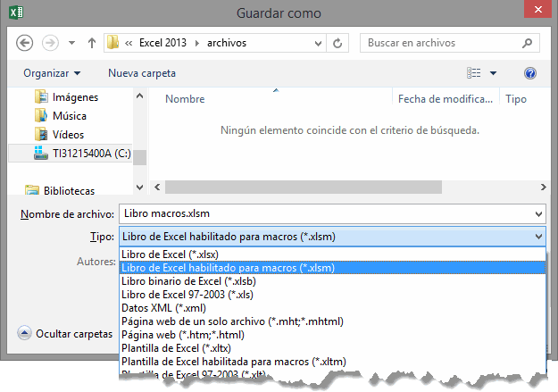
Task: Select the Música folder in sidebar
Action: (x=69, y=116)
